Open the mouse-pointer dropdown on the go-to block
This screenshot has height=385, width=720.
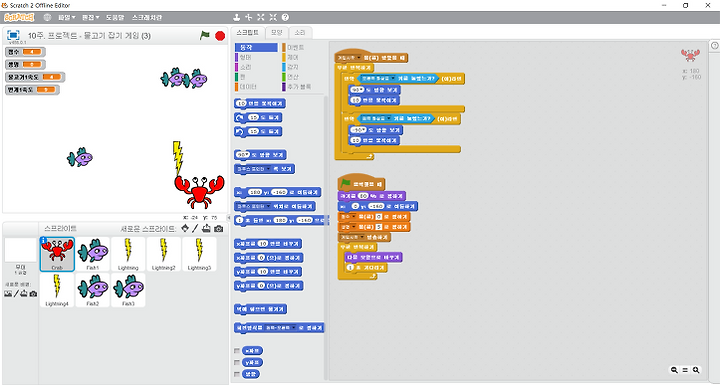[267, 206]
